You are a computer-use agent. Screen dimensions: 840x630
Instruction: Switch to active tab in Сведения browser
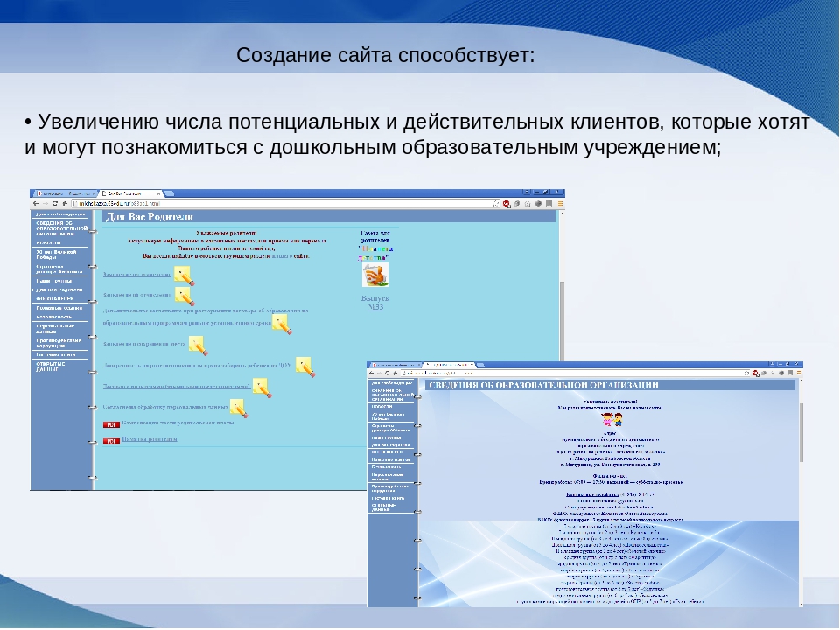(449, 365)
